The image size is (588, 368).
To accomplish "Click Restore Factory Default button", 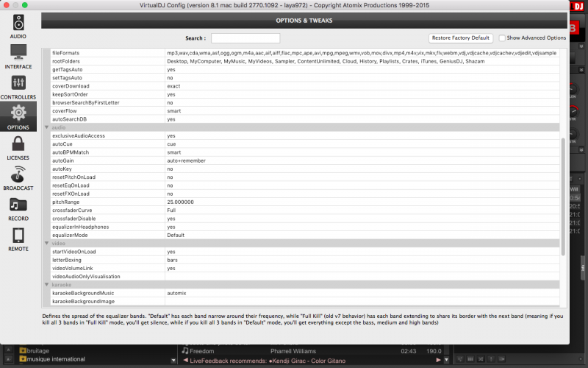I will coord(461,38).
